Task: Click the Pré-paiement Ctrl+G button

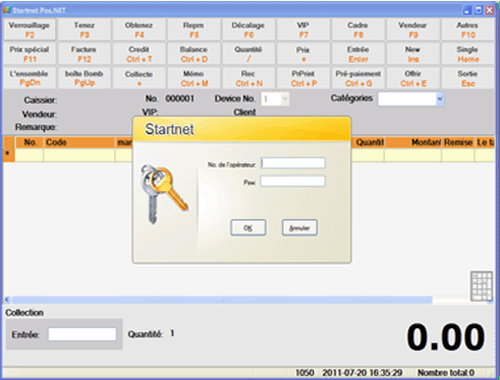Action: coord(358,79)
